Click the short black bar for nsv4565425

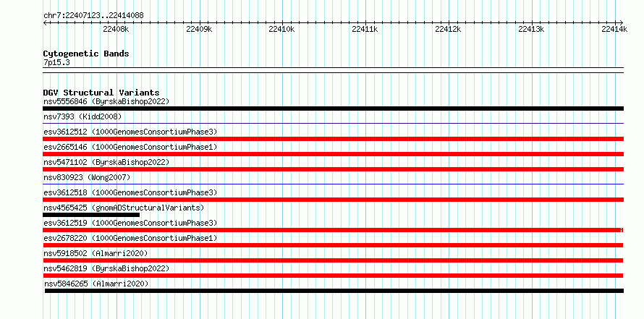[x=91, y=215]
